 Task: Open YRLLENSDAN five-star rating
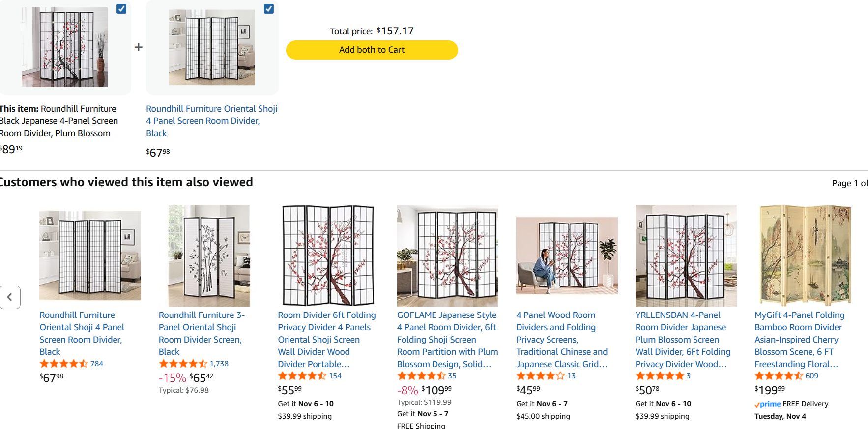click(660, 376)
